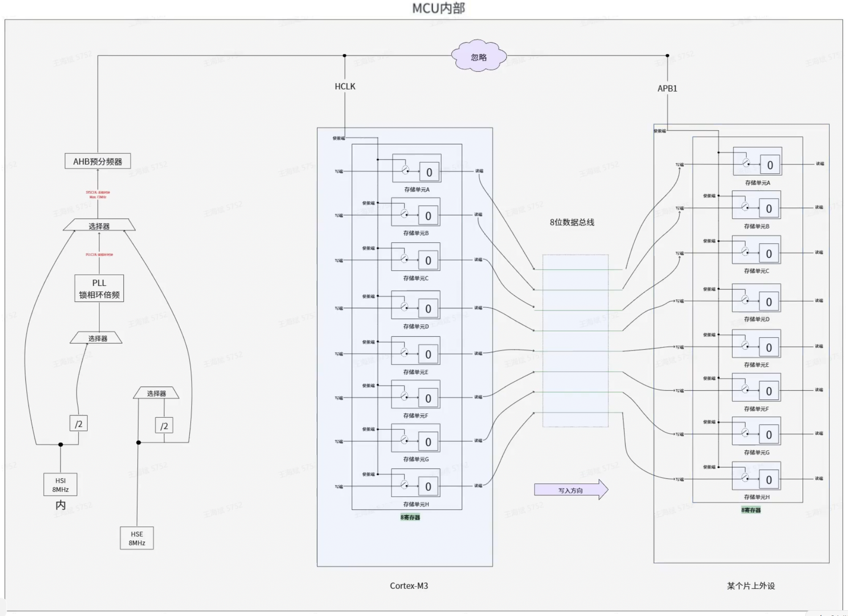Select the 选择器 trapezoid above the HSE branch
The height and width of the screenshot is (616, 848).
pos(156,393)
